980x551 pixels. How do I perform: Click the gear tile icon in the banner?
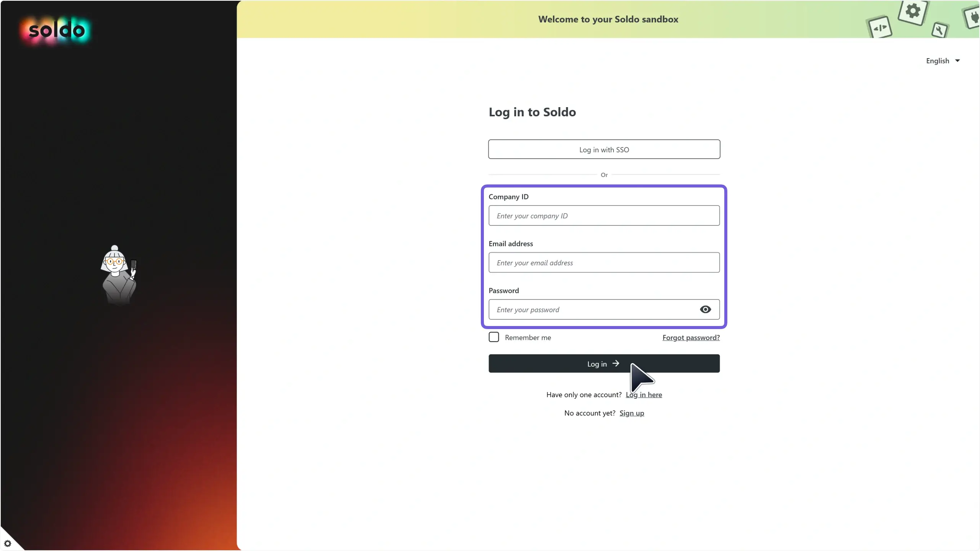click(x=912, y=12)
